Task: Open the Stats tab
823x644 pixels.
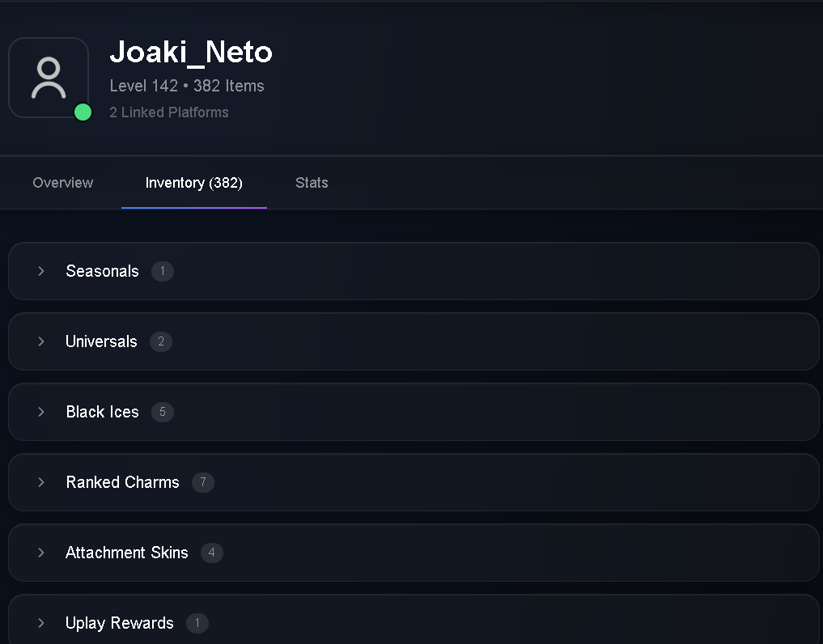Action: (x=312, y=183)
